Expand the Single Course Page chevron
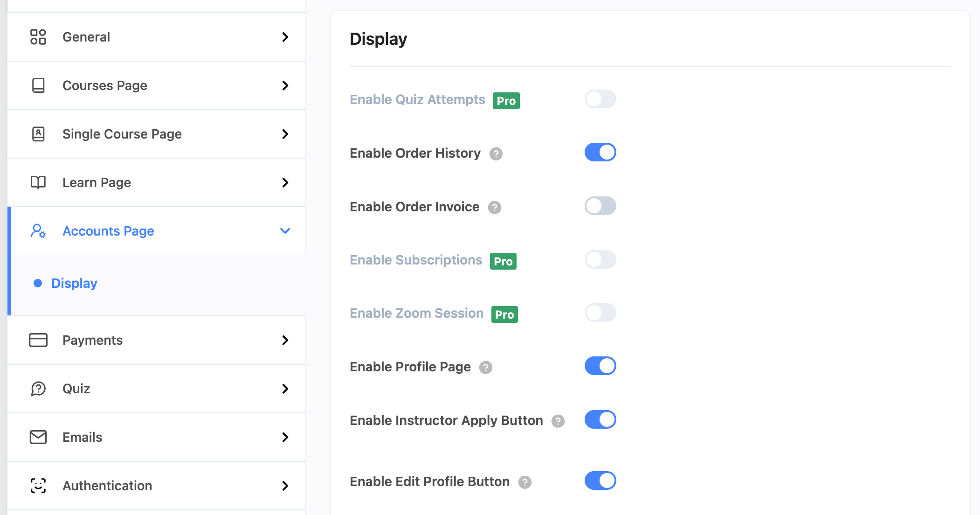This screenshot has width=980, height=515. coord(285,134)
